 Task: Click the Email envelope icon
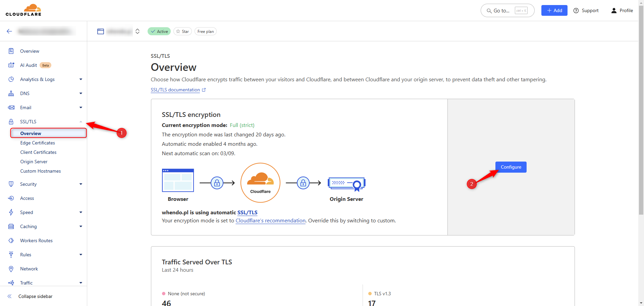[11, 107]
